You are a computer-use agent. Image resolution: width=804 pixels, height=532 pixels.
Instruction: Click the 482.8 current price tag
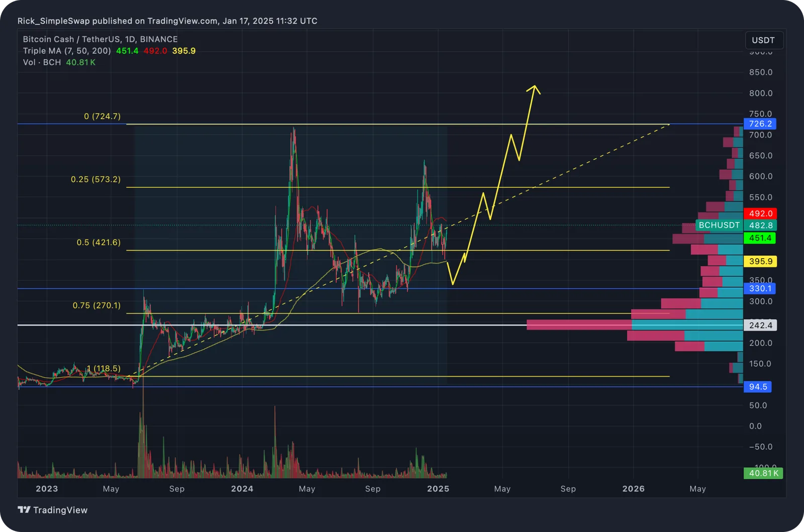[760, 225]
